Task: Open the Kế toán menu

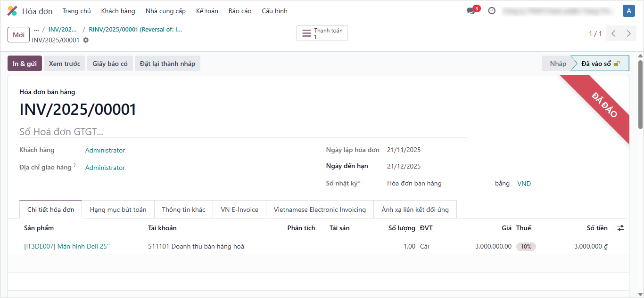Action: [207, 11]
